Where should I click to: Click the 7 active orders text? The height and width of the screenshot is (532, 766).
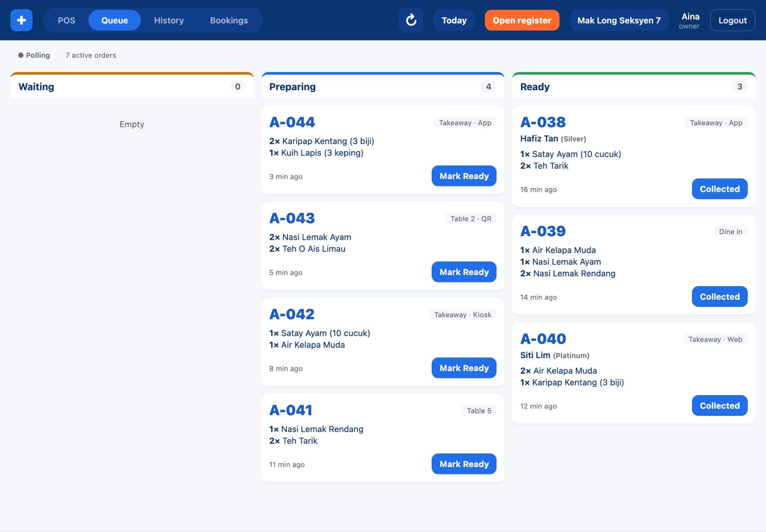coord(91,55)
